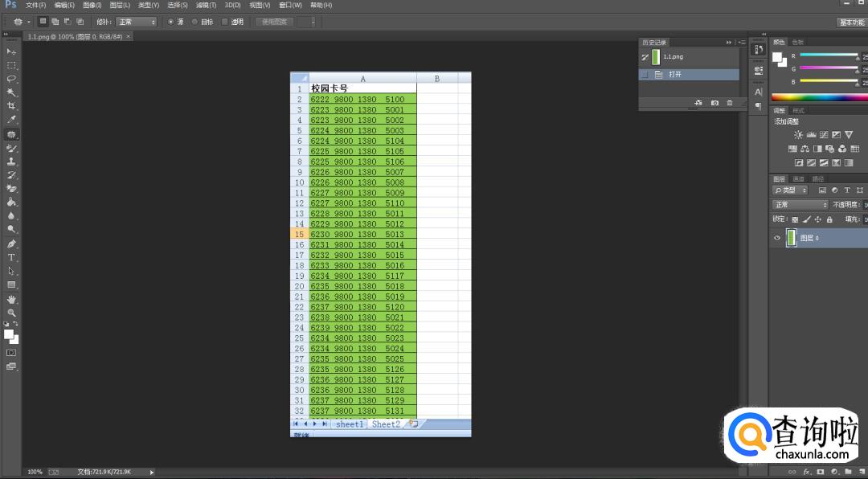Activate the Zoom tool
The width and height of the screenshot is (868, 479).
point(11,313)
